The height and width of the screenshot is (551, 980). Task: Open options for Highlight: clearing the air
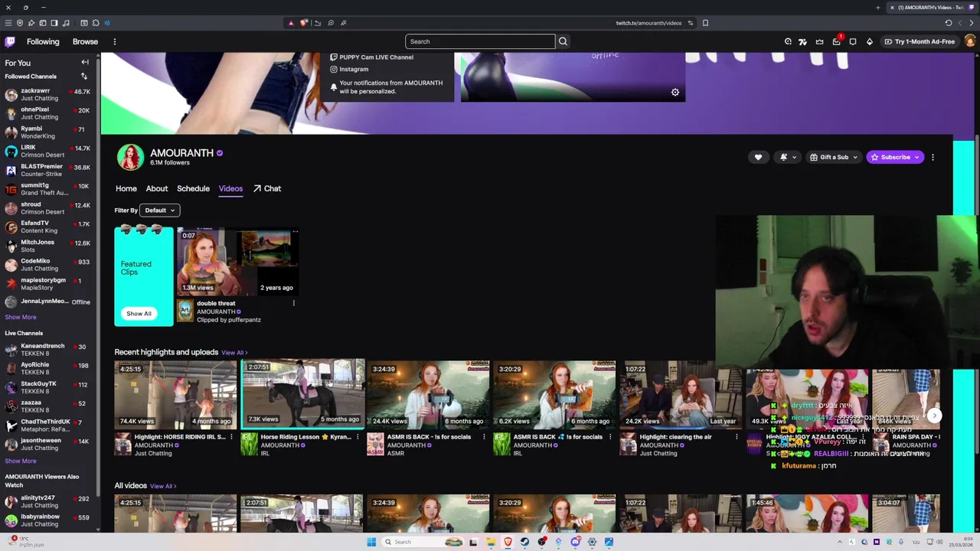click(x=737, y=437)
